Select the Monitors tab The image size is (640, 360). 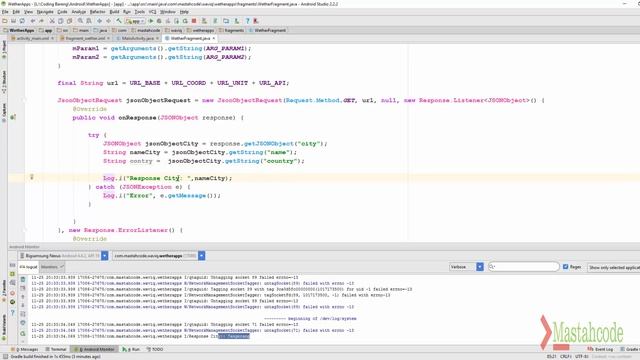point(52,267)
